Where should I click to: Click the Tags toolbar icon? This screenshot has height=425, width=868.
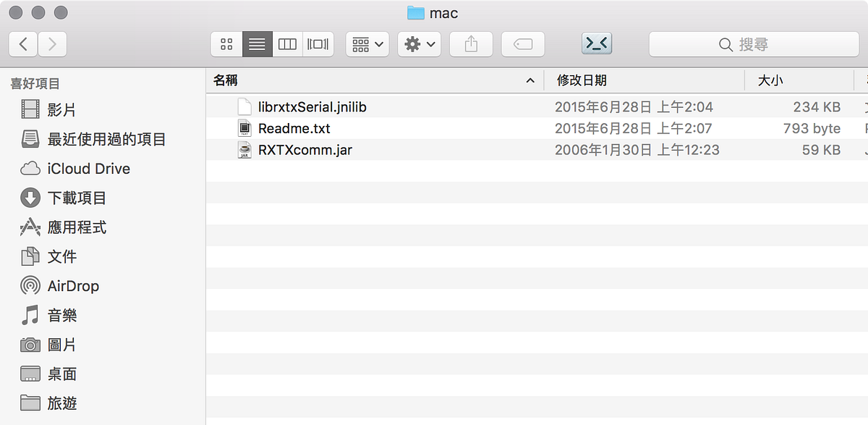pyautogui.click(x=522, y=43)
